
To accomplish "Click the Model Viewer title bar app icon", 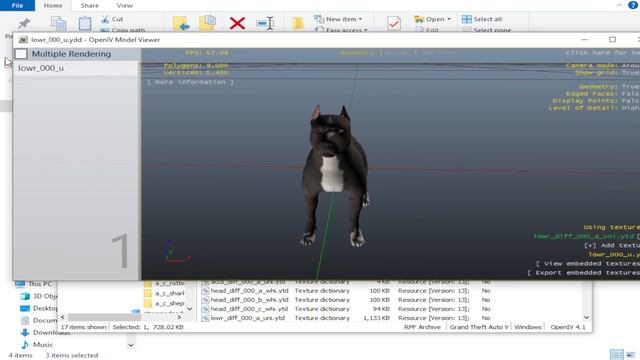I will 23,40.
